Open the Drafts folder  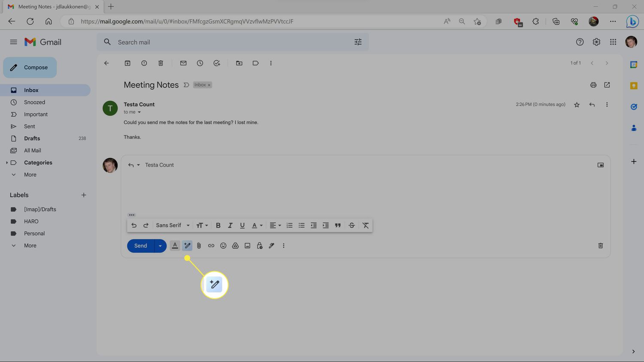click(32, 139)
